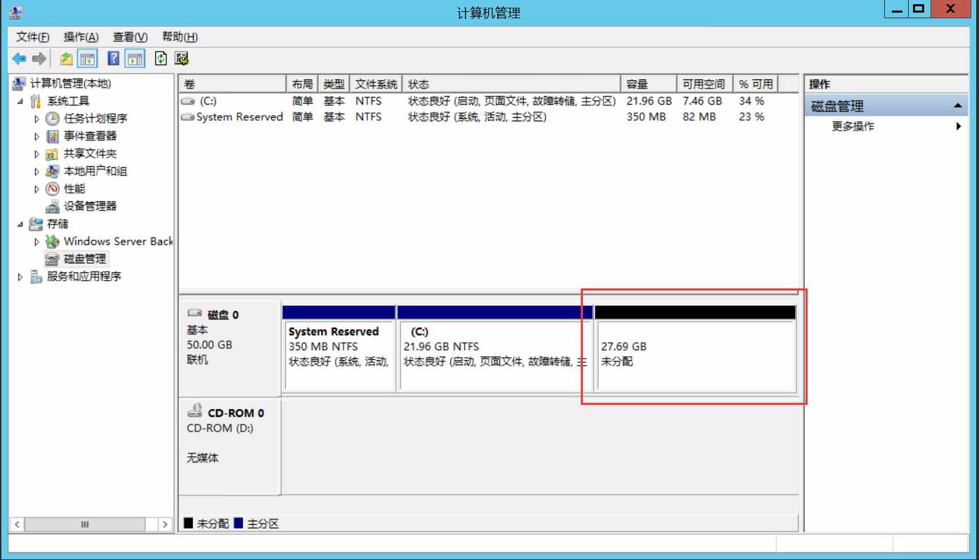Click the disk settings icon after Refresh
The width and height of the screenshot is (979, 560).
coord(182,59)
